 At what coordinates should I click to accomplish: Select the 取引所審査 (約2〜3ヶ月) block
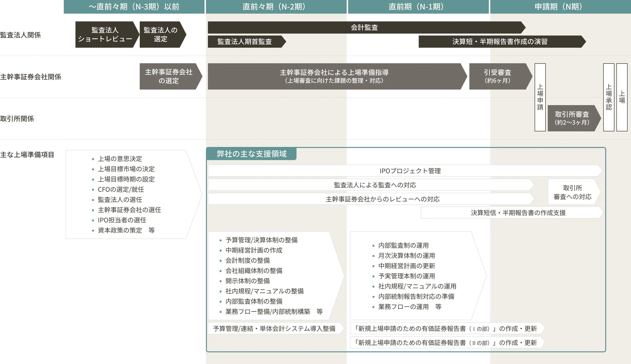coord(572,118)
